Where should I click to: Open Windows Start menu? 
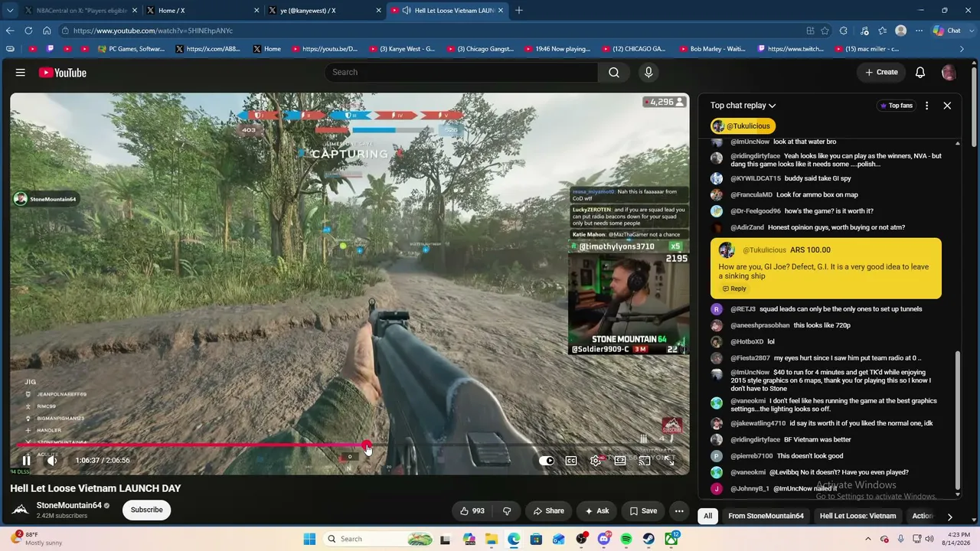point(309,539)
